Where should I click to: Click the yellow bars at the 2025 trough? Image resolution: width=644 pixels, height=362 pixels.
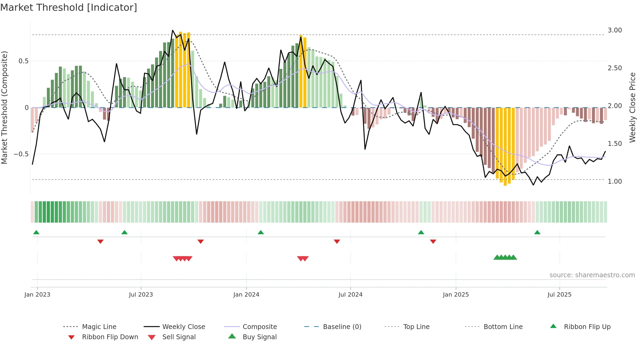point(505,146)
